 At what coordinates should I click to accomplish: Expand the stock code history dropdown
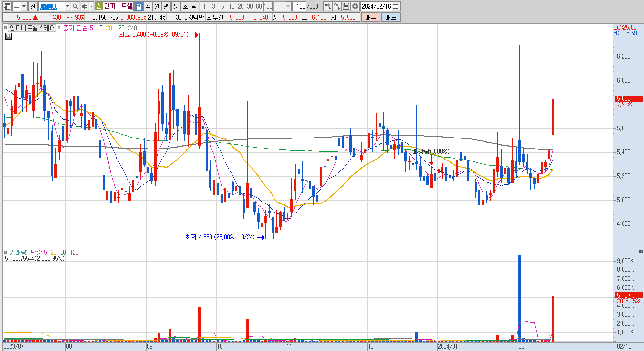[x=67, y=6]
